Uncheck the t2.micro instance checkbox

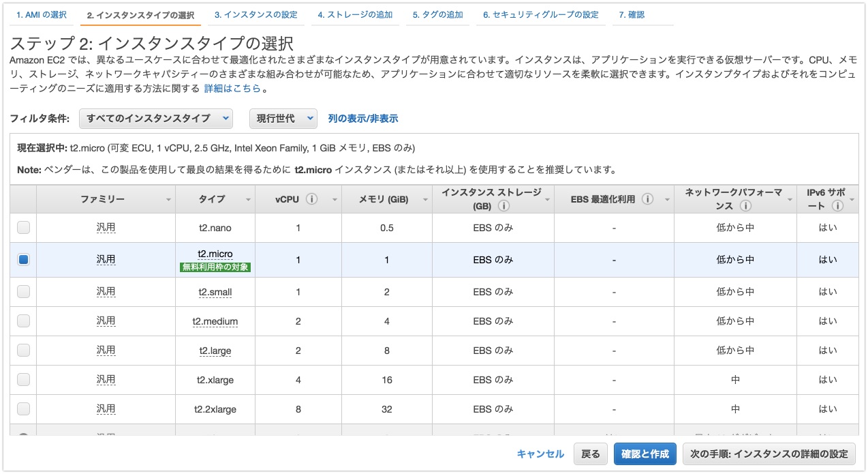coord(23,260)
